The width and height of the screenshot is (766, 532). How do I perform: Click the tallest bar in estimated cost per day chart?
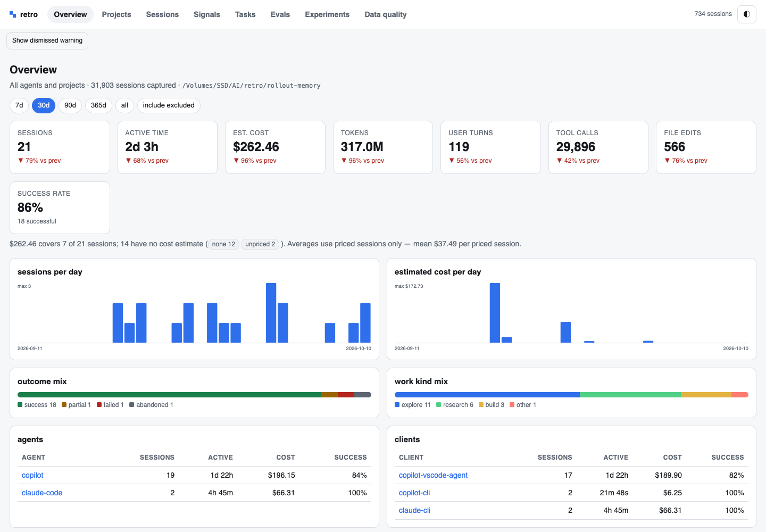(x=495, y=313)
